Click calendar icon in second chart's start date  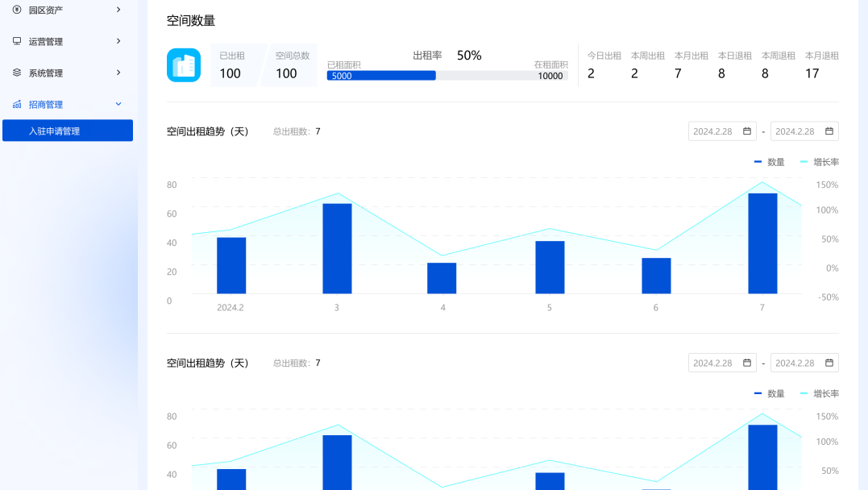click(746, 363)
